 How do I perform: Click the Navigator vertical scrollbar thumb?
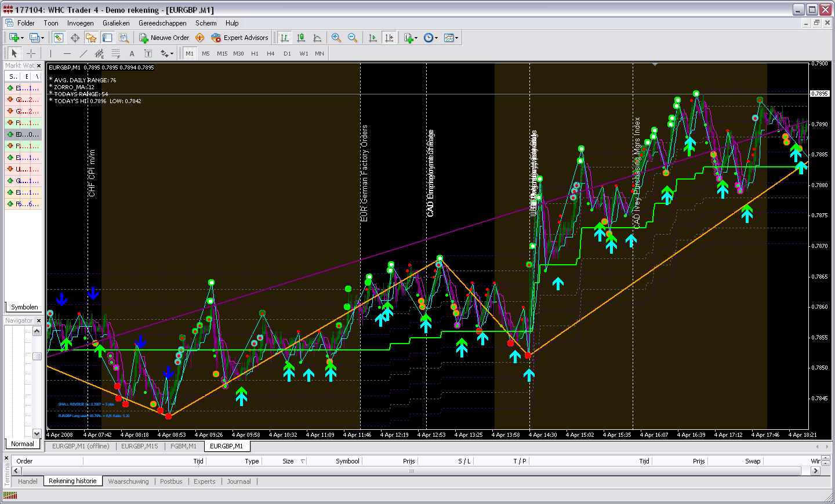tap(37, 356)
